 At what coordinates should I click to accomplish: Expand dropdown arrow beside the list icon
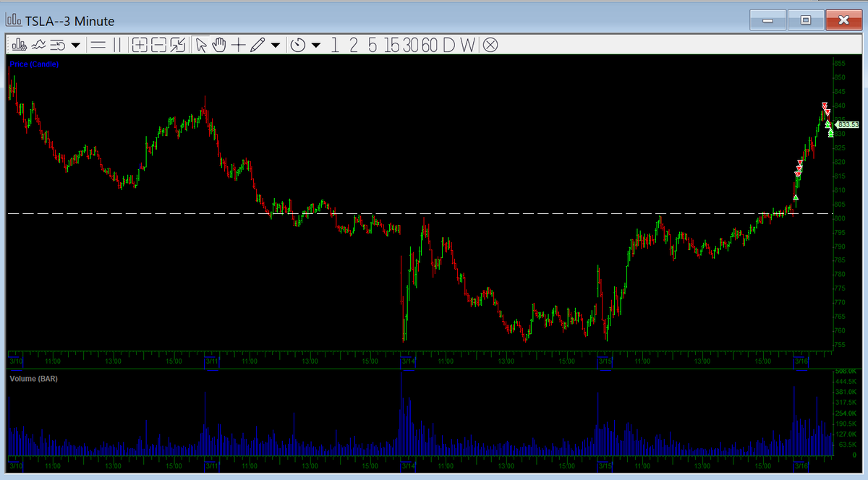[x=75, y=46]
